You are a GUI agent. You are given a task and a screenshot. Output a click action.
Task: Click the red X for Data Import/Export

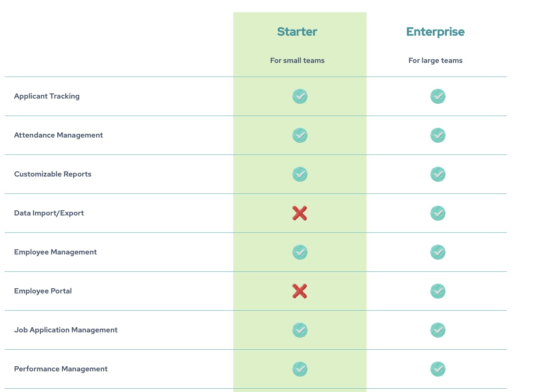[x=300, y=213]
